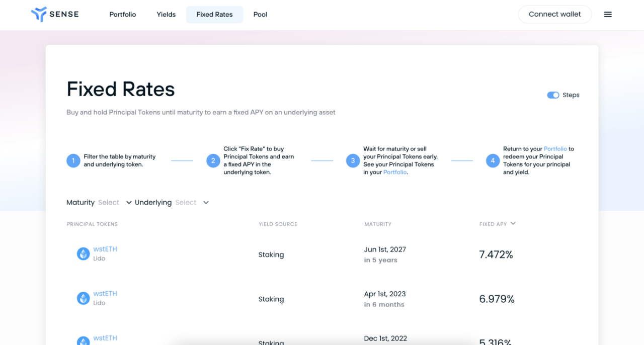
Task: Click the Maturity column header
Action: 378,224
